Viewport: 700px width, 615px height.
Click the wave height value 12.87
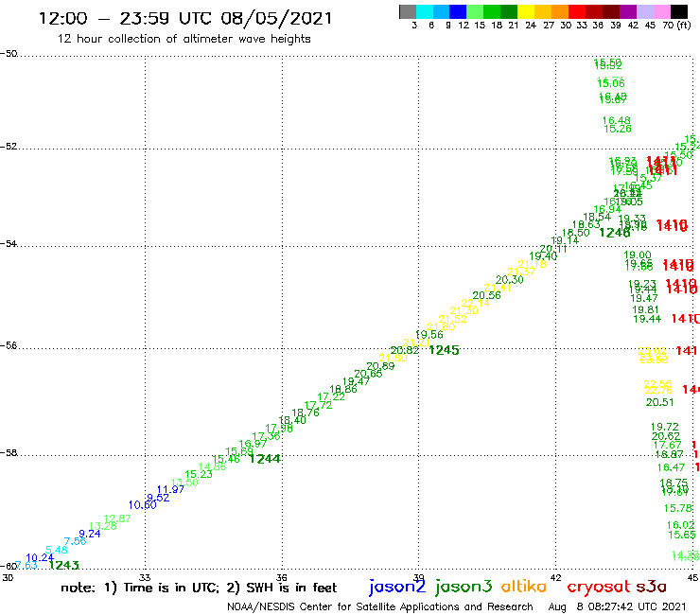tap(117, 518)
